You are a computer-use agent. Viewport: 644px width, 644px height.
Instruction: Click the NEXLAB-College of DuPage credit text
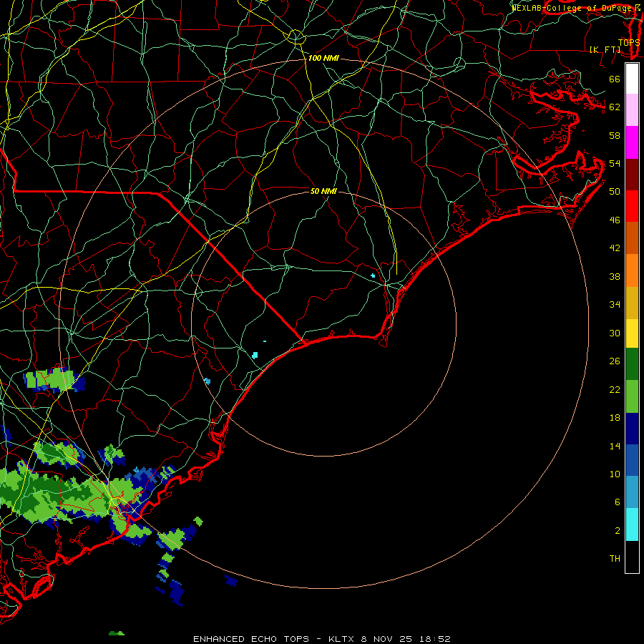pyautogui.click(x=576, y=8)
